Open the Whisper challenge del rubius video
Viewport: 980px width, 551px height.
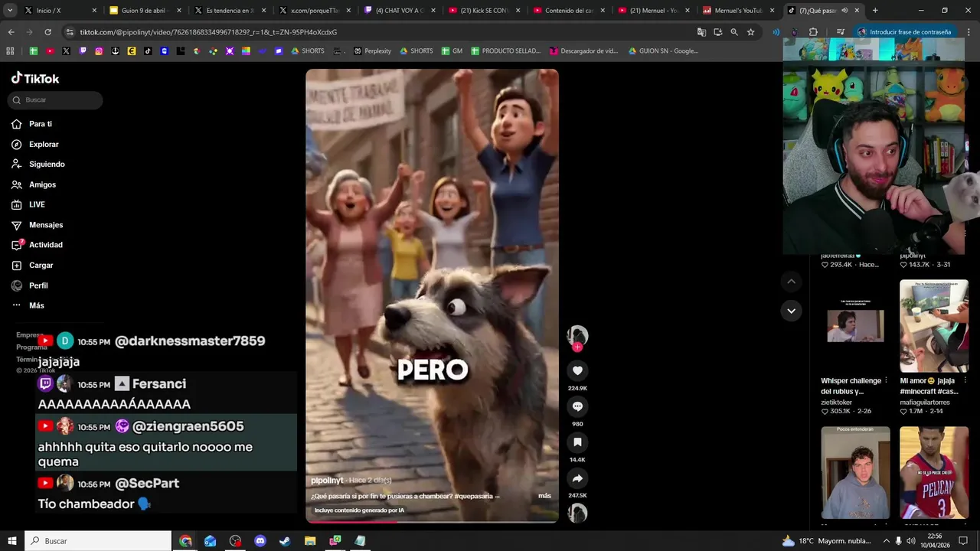pos(855,326)
